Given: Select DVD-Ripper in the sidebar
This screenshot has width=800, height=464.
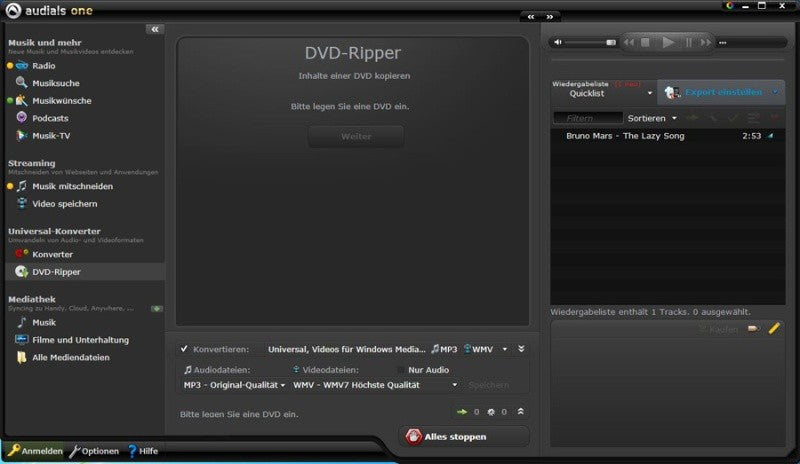Looking at the screenshot, I should click(x=85, y=272).
